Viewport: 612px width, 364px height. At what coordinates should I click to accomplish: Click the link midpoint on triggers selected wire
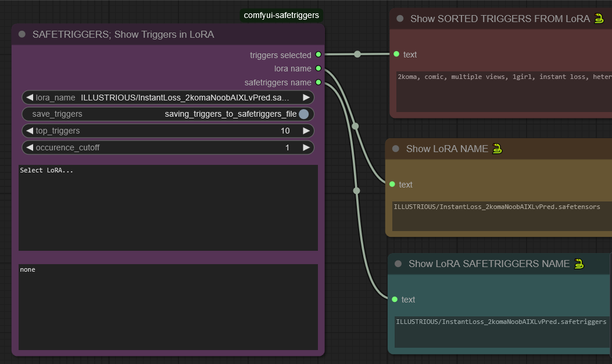(x=357, y=54)
